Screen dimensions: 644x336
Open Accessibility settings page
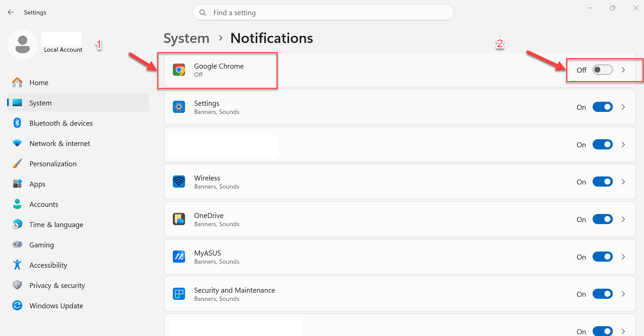click(78, 265)
